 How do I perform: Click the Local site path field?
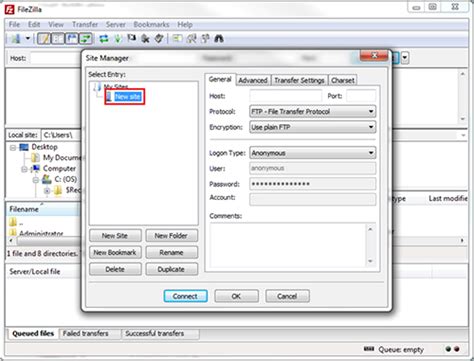click(62, 135)
